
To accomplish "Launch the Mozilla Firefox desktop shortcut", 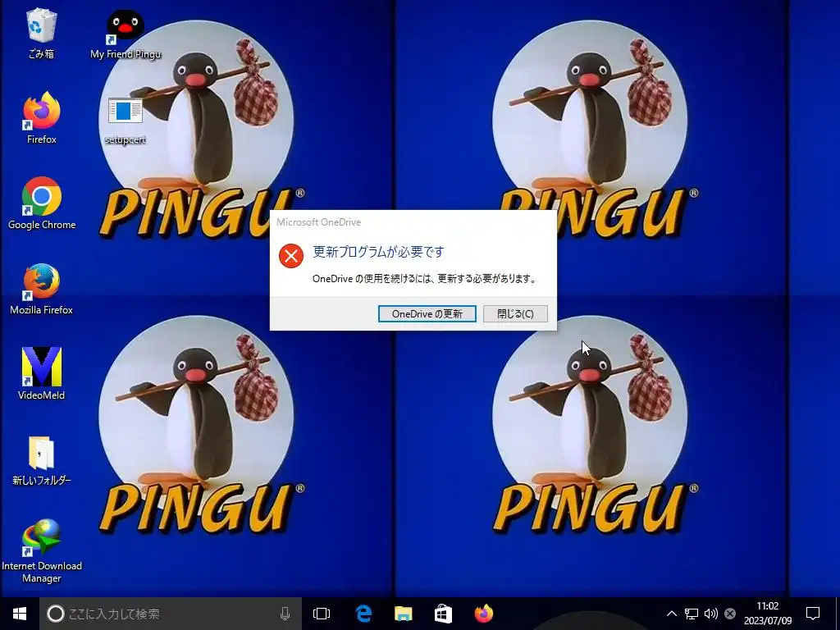I will [x=41, y=289].
